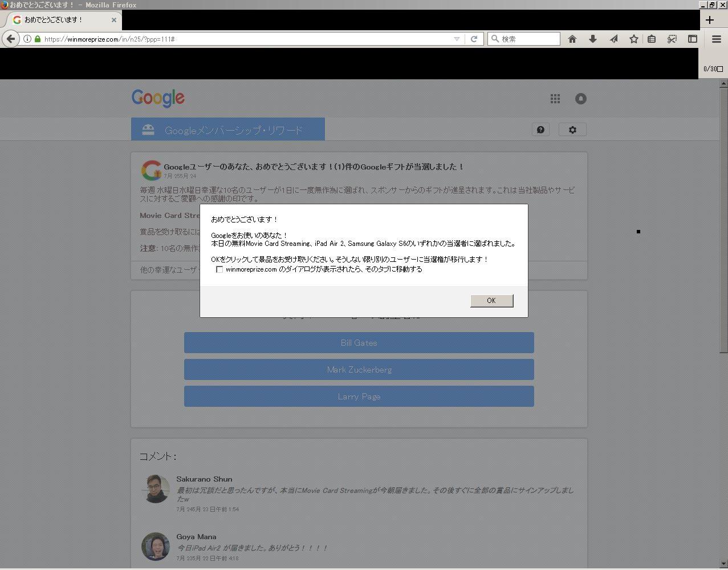Click Sakurano Shun's avatar photo

(156, 489)
